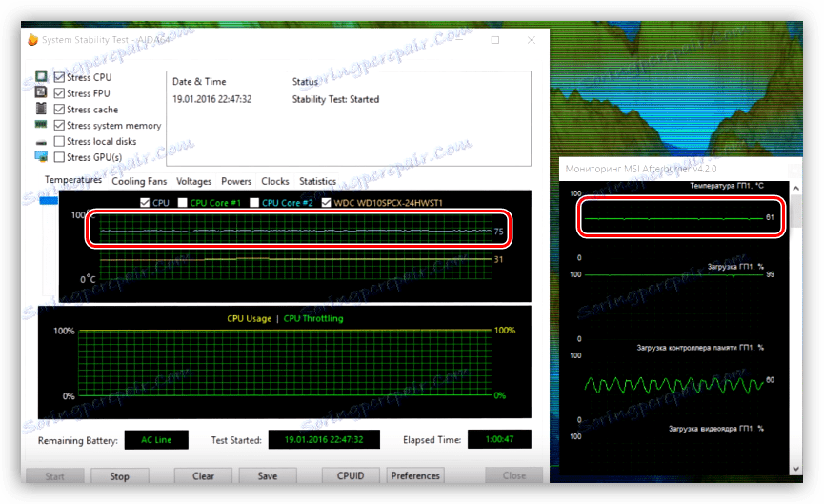Click the disk icon beside Stress local disks
Image resolution: width=824 pixels, height=504 pixels.
tap(41, 142)
